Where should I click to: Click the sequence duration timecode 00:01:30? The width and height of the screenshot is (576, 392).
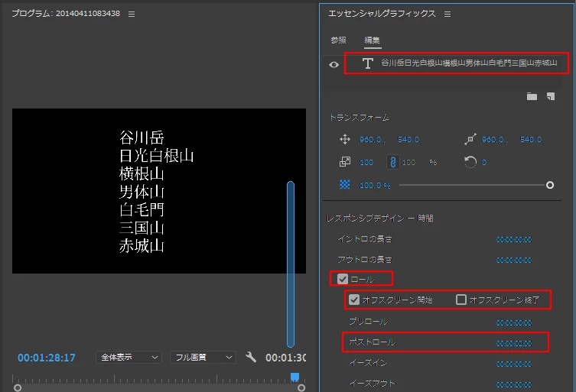286,358
